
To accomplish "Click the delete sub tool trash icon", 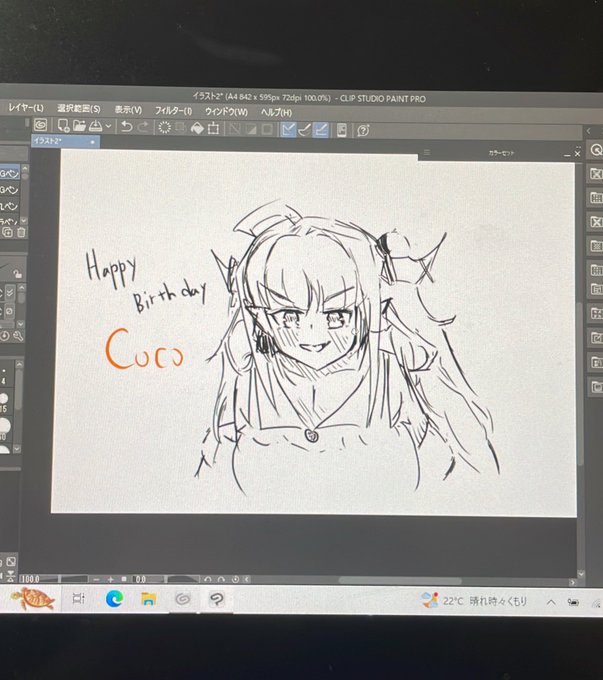I will 21,232.
